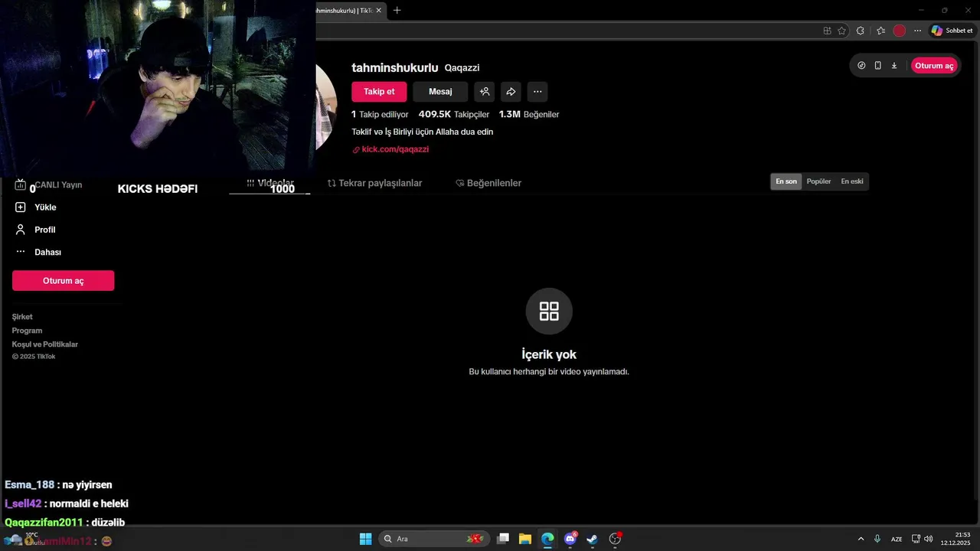Open Discord from the taskbar
The height and width of the screenshot is (551, 980).
click(x=570, y=539)
